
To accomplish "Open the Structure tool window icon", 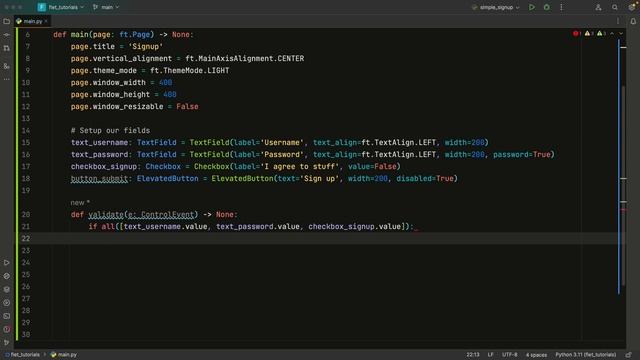I will tap(7, 66).
